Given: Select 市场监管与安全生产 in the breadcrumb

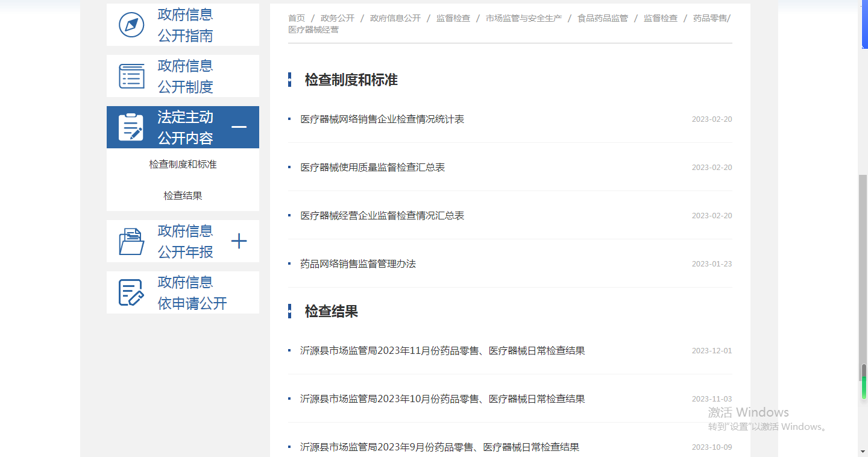Looking at the screenshot, I should [x=524, y=19].
